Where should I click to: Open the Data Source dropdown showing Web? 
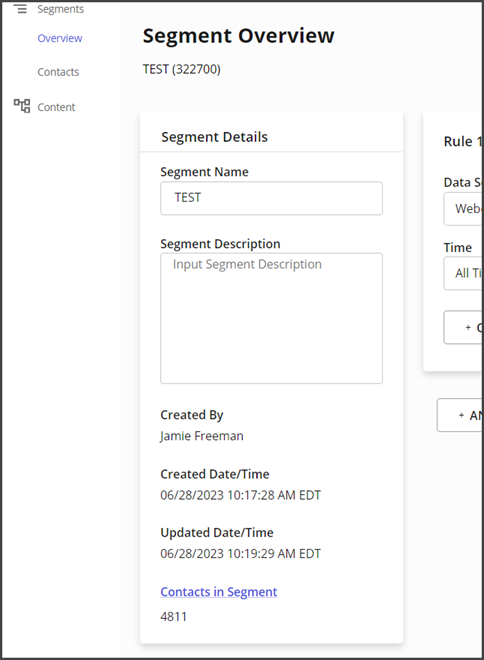(463, 209)
